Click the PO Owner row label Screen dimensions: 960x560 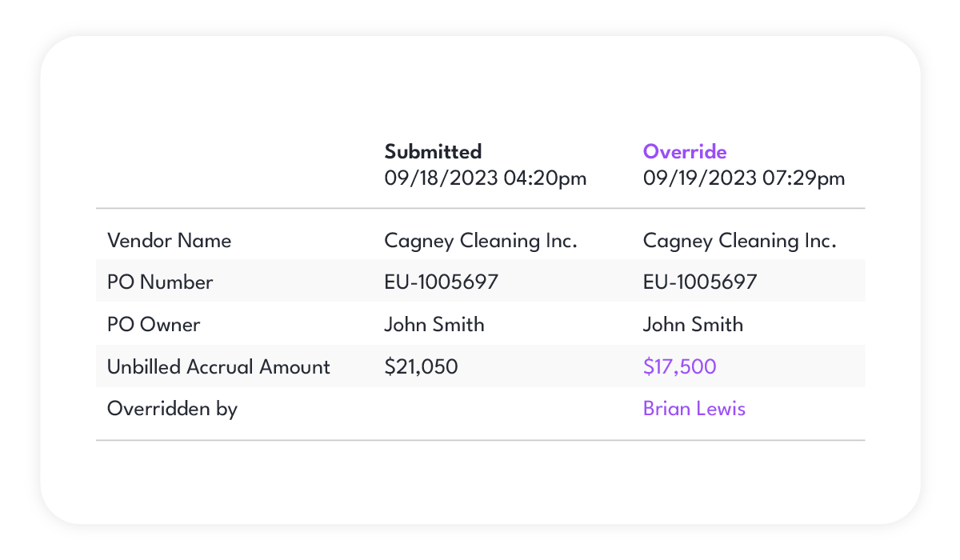pyautogui.click(x=154, y=324)
